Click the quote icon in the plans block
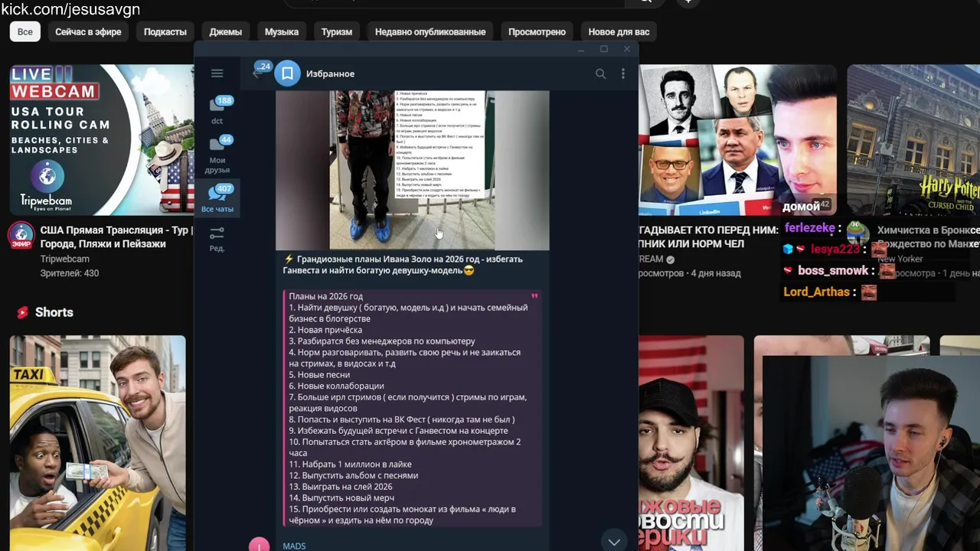The width and height of the screenshot is (980, 551). click(x=534, y=296)
